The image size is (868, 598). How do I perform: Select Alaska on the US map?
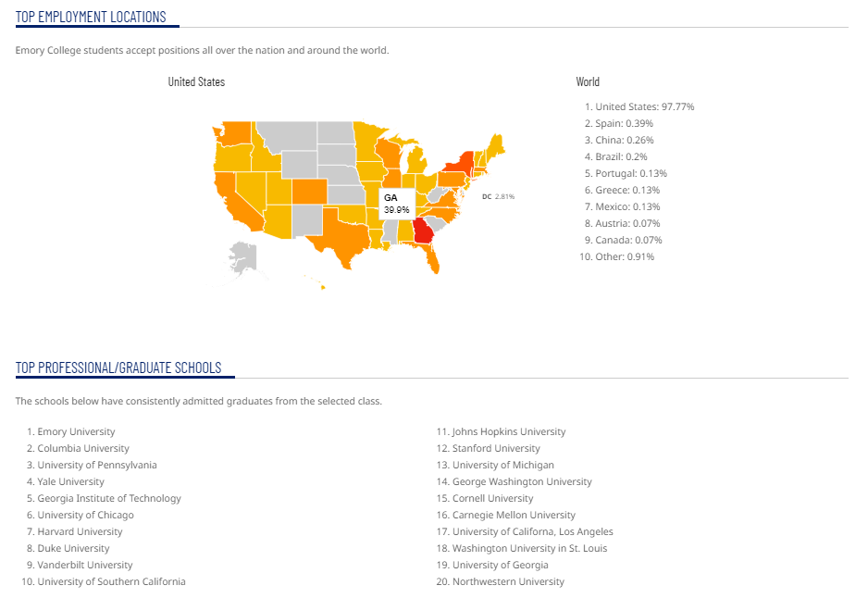tap(243, 255)
